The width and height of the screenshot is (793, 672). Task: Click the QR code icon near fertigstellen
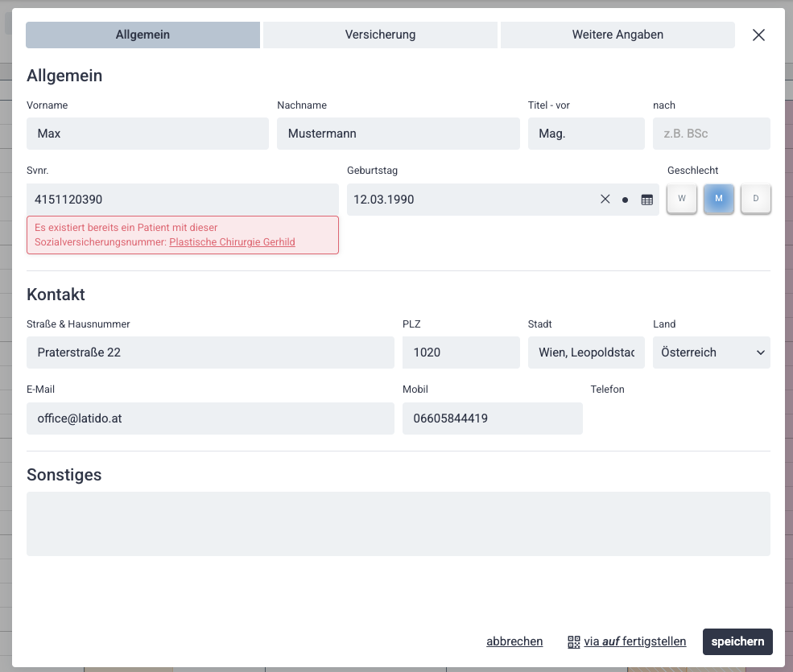coord(574,641)
